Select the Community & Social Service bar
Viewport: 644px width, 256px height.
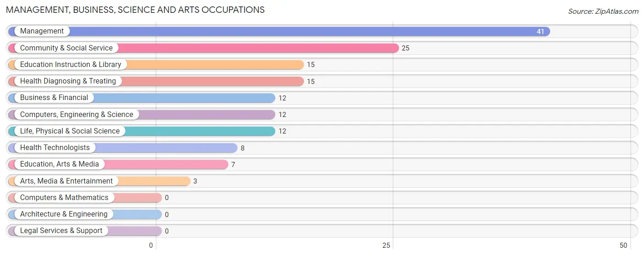(203, 48)
